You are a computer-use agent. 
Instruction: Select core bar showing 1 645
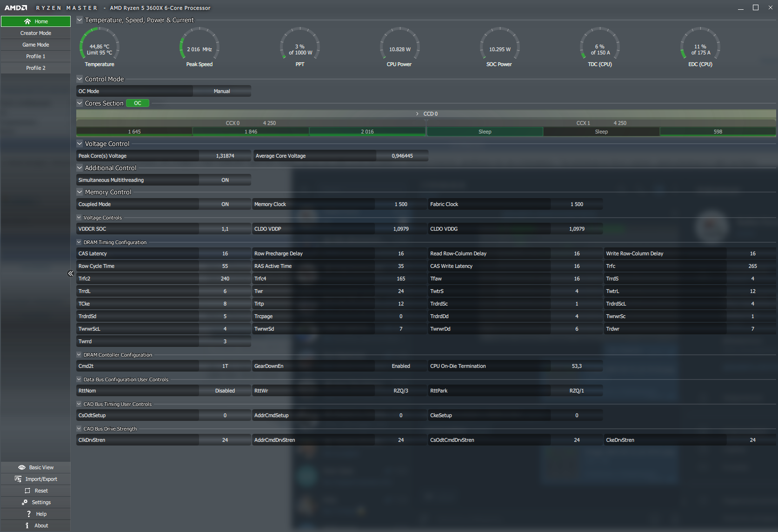(x=134, y=132)
